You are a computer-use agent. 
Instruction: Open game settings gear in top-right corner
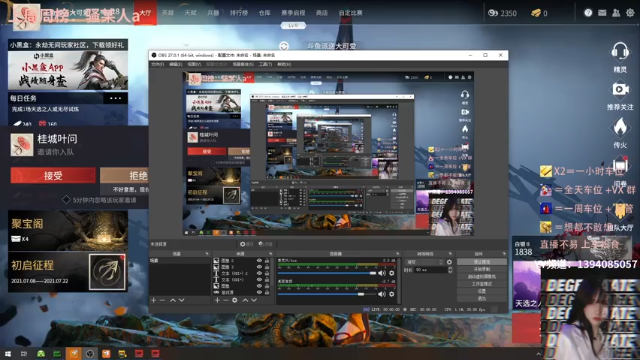[x=630, y=13]
